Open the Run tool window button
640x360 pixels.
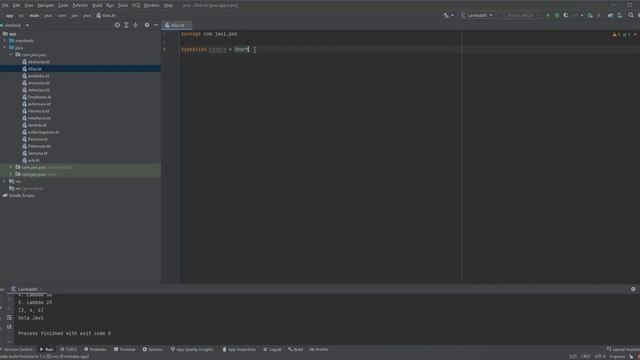click(x=47, y=349)
